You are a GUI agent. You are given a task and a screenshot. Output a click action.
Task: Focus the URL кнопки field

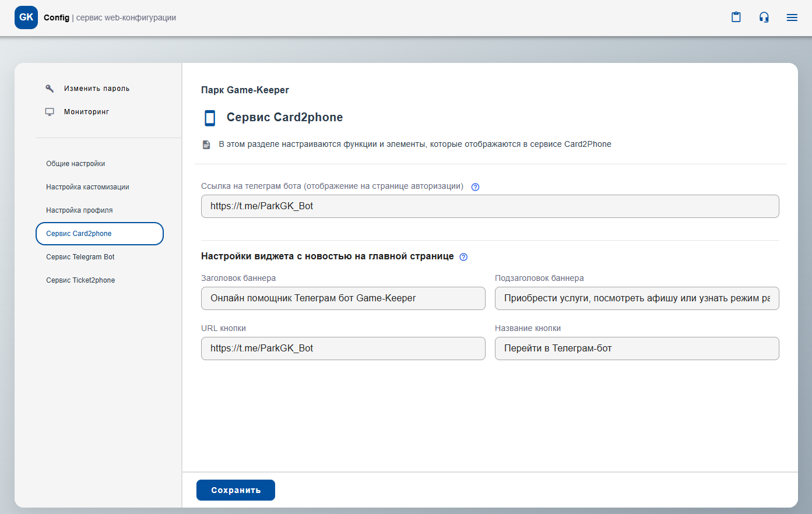coord(343,348)
